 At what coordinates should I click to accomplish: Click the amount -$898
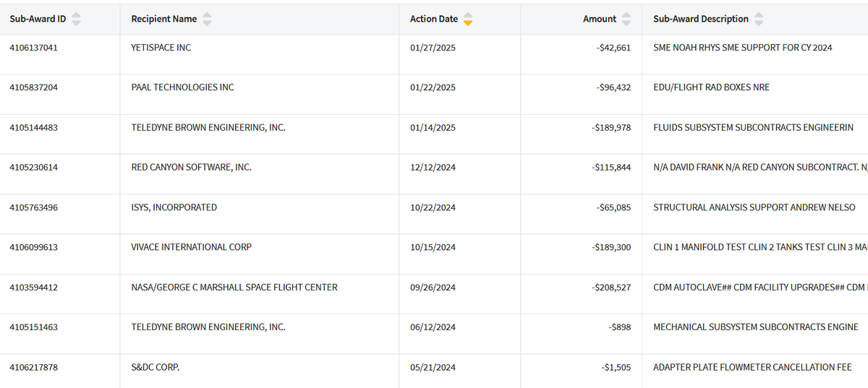621,327
